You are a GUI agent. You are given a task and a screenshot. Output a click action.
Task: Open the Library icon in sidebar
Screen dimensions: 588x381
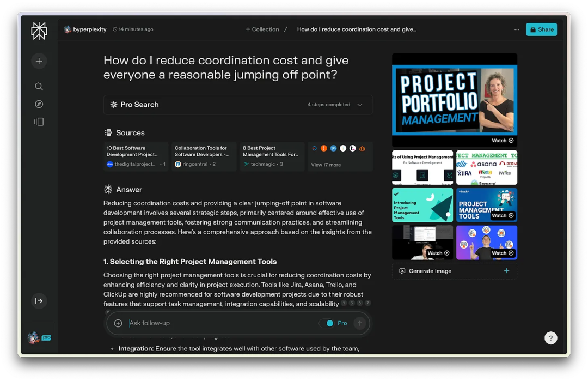(x=39, y=122)
